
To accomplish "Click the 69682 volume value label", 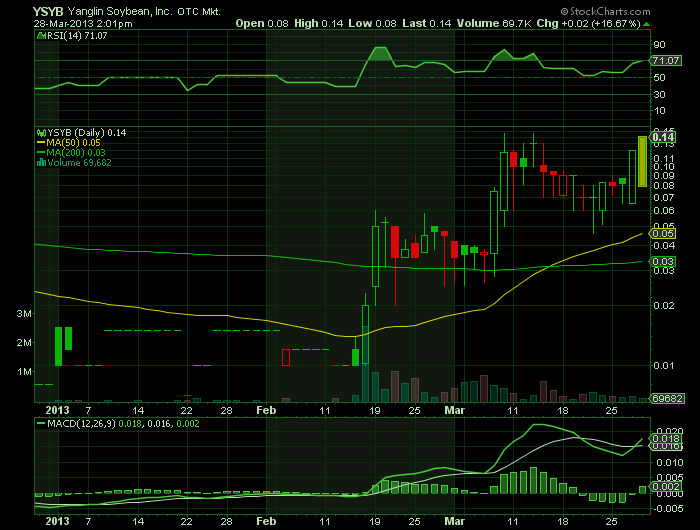I will 665,398.
